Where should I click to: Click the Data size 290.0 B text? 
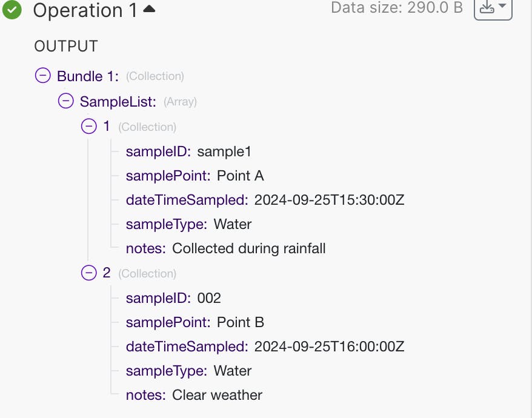(397, 8)
